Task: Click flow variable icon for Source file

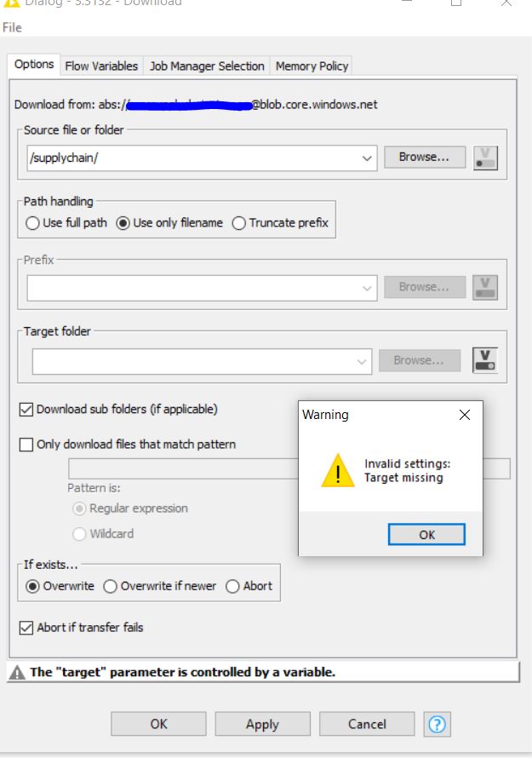Action: [x=485, y=158]
